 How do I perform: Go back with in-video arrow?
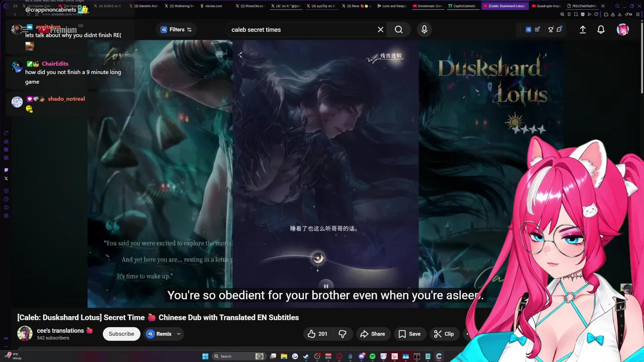coord(240,55)
